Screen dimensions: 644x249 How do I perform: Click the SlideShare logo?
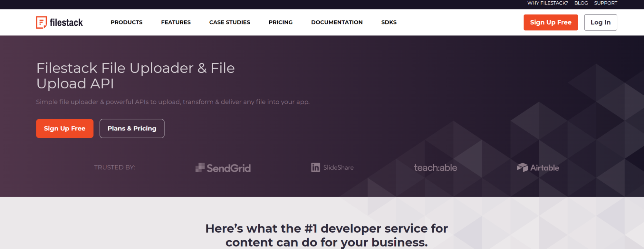tap(332, 168)
